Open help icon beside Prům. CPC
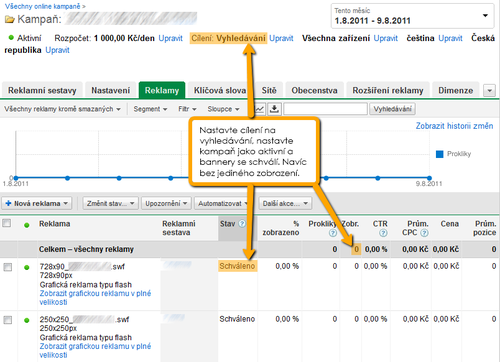500x362 pixels. pos(424,233)
